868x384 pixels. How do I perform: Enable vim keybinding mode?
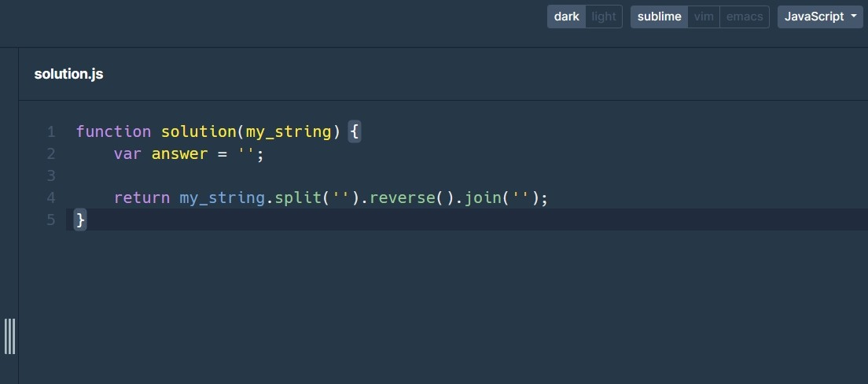[704, 17]
